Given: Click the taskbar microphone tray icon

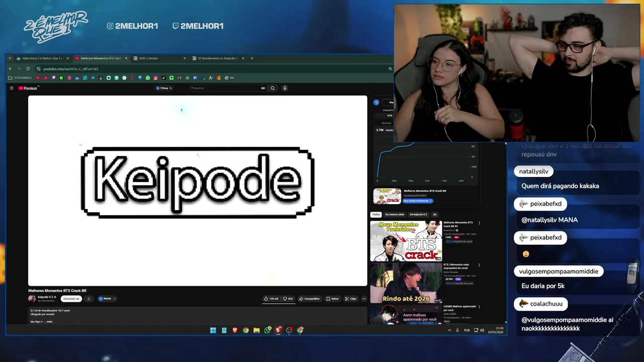Looking at the screenshot, I should coord(457,330).
